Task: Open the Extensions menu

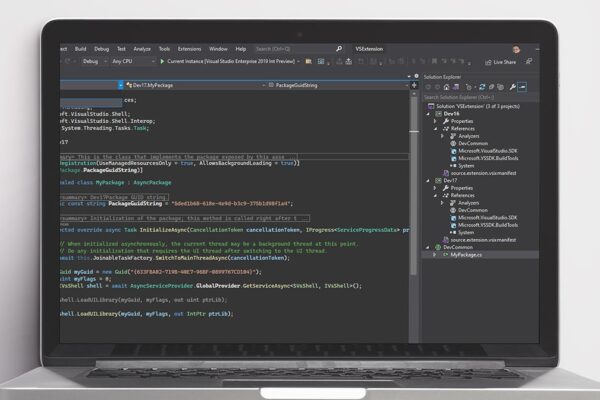Action: pos(189,49)
